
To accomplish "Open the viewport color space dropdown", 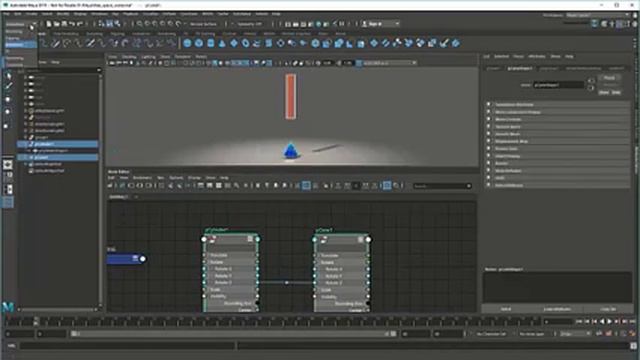I will click(389, 63).
